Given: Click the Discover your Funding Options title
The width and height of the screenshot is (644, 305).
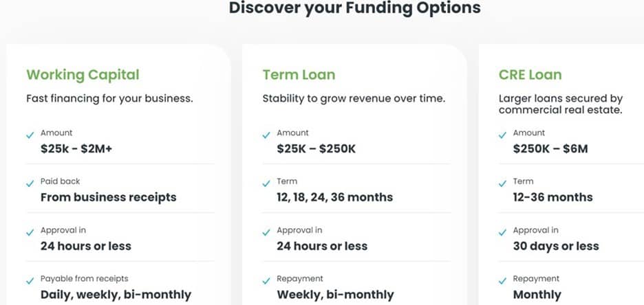Looking at the screenshot, I should tap(354, 9).
